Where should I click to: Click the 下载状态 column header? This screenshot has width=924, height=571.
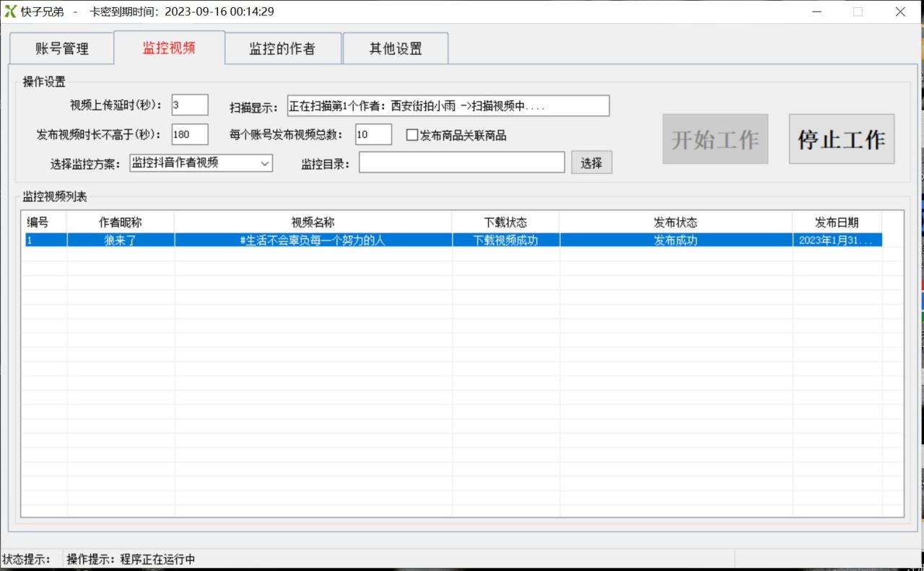507,222
